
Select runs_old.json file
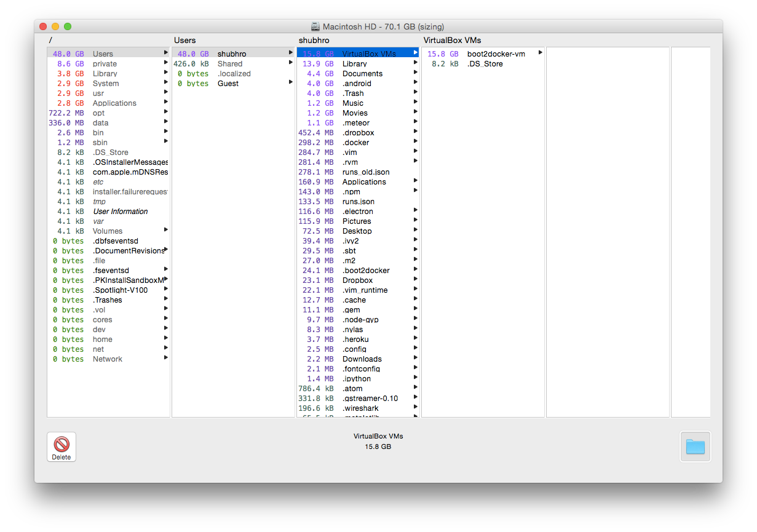click(x=365, y=172)
